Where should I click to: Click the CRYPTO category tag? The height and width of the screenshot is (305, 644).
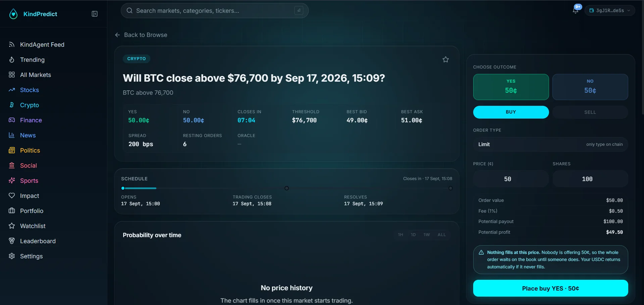(x=136, y=59)
